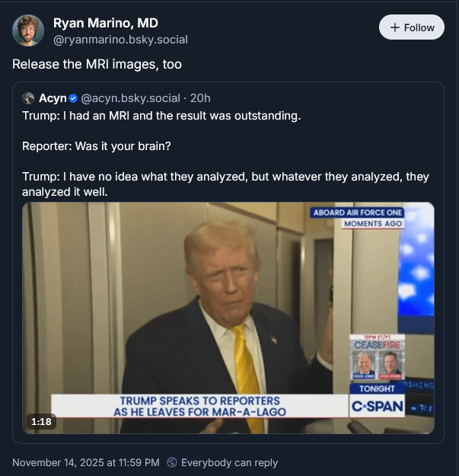The image size is (459, 476).
Task: Click Acyn's small profile avatar
Action: coord(29,98)
